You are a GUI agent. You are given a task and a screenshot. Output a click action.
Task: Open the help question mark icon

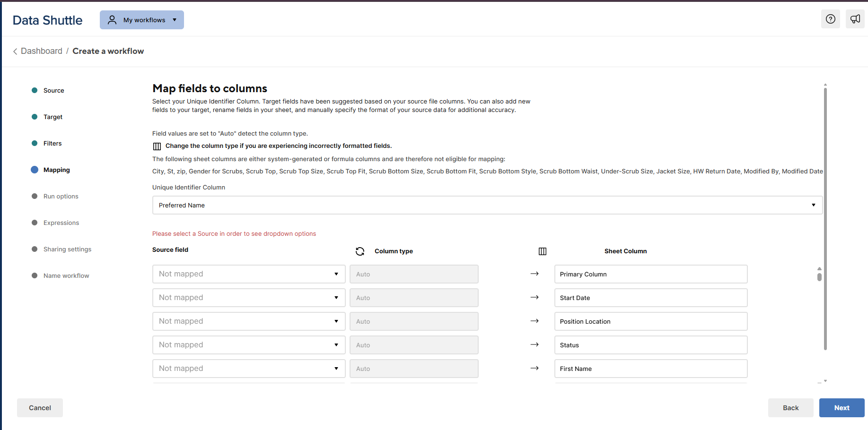click(x=830, y=19)
